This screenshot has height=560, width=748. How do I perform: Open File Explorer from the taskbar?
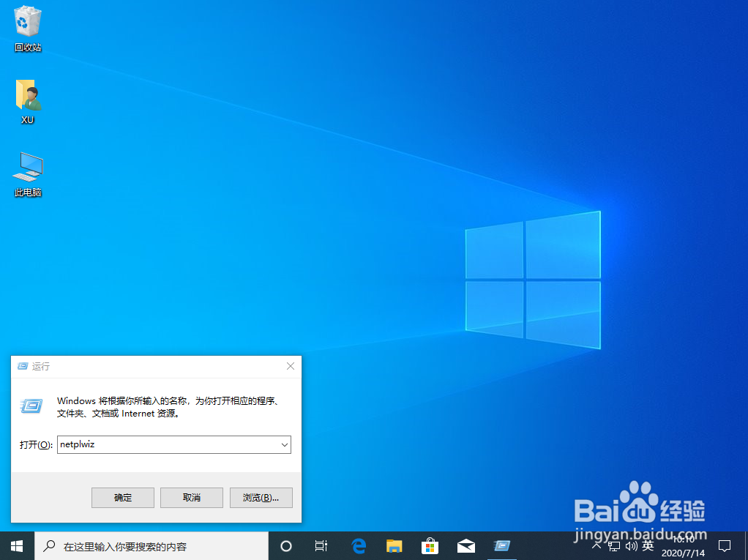pyautogui.click(x=394, y=545)
